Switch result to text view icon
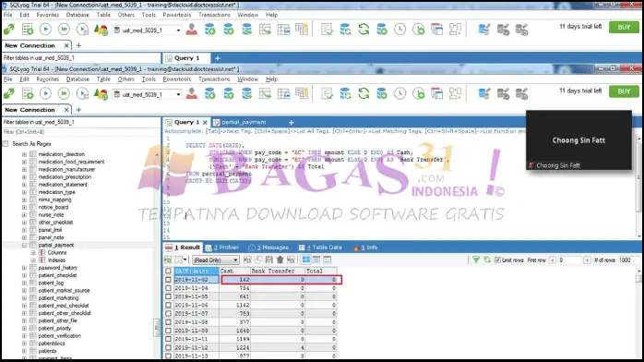This screenshot has width=644, height=362. click(x=328, y=259)
